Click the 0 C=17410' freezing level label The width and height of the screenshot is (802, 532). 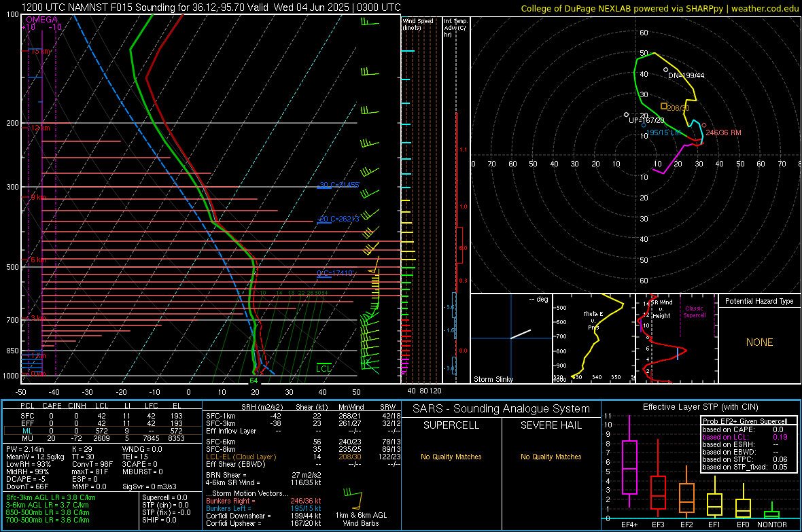point(336,273)
